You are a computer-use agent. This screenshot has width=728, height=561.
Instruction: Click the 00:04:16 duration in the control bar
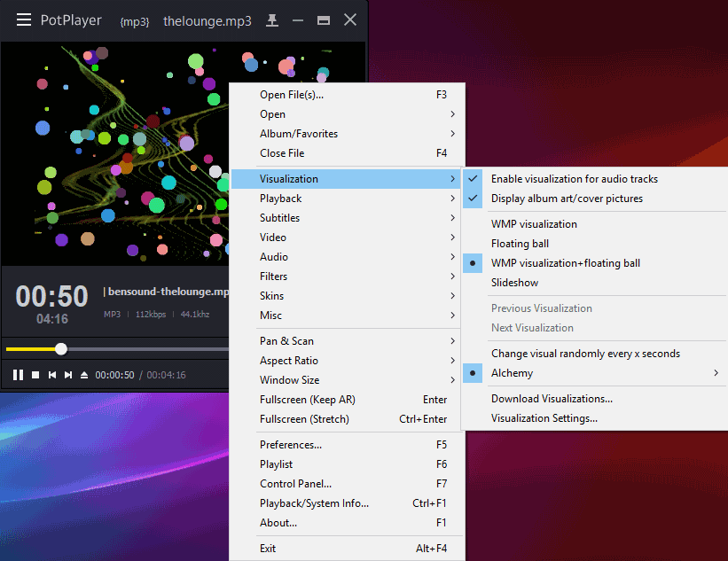(x=166, y=375)
